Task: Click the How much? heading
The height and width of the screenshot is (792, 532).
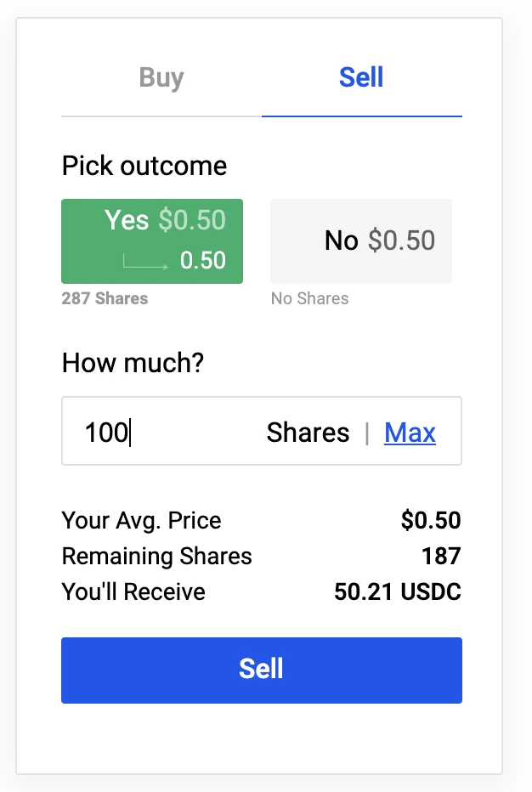Action: tap(133, 363)
